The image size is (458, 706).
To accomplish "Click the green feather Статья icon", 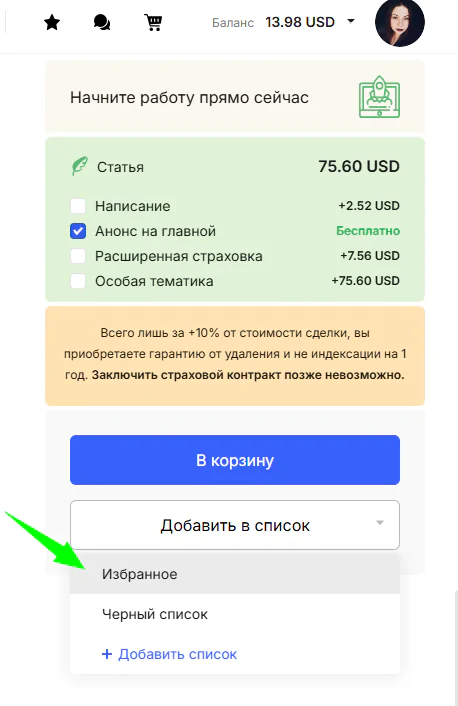I will click(x=79, y=166).
